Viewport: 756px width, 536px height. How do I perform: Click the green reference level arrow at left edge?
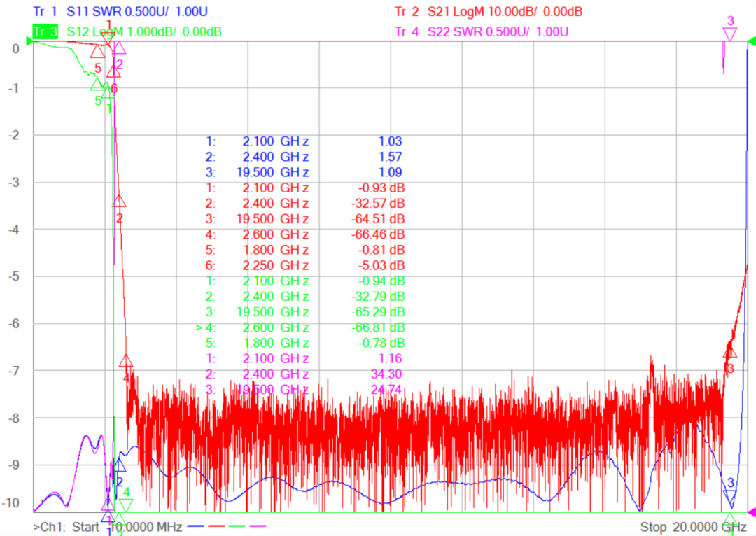pos(29,42)
